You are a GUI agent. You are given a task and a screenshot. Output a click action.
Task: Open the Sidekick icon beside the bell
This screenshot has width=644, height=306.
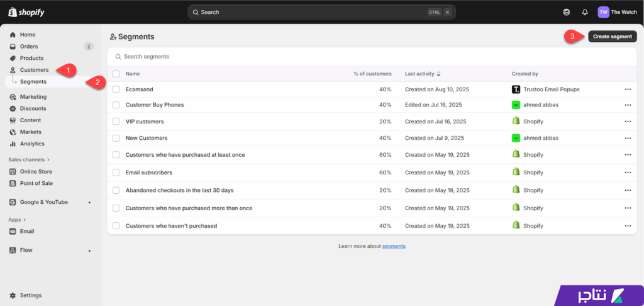[x=567, y=12]
